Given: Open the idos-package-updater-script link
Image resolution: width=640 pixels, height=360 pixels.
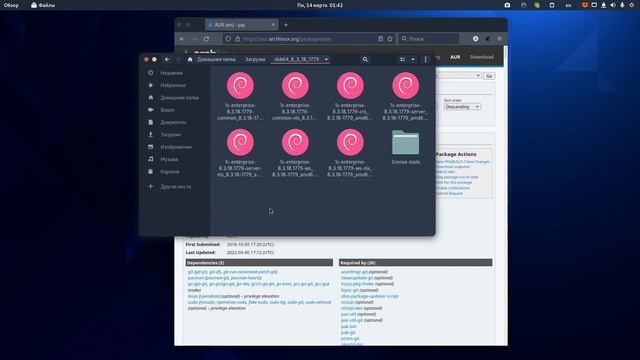Looking at the screenshot, I should pyautogui.click(x=369, y=296).
